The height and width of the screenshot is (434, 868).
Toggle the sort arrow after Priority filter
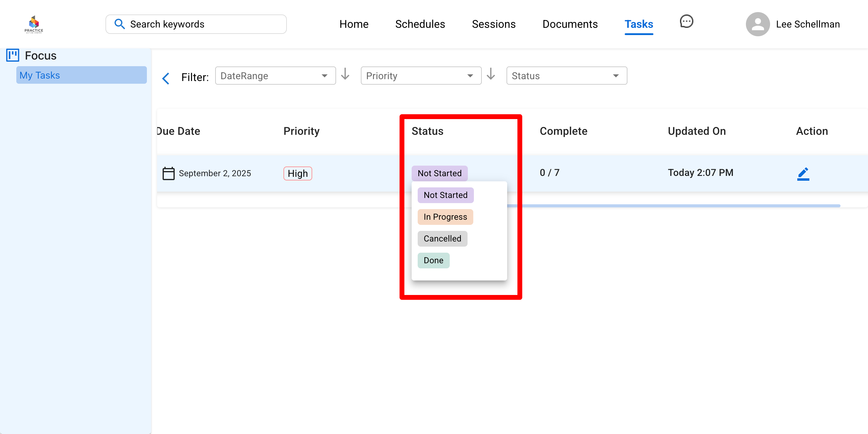click(491, 74)
